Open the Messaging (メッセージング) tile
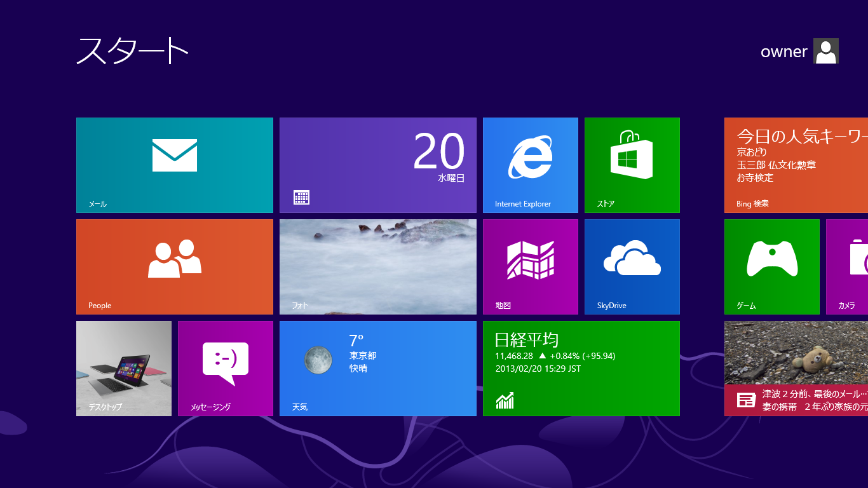Viewport: 868px width, 488px height. (226, 369)
